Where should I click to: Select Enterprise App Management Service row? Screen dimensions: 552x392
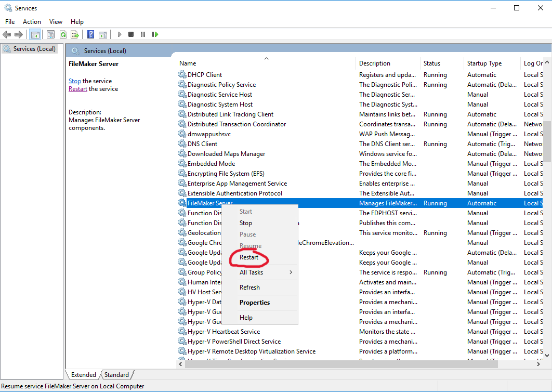click(x=360, y=183)
